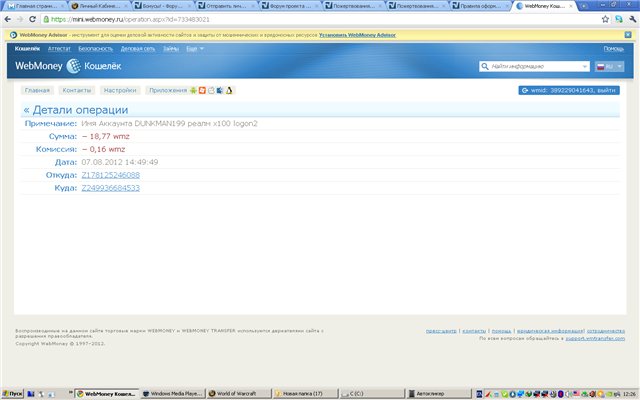Go to the Главная tab
This screenshot has width=640, height=400.
37,90
